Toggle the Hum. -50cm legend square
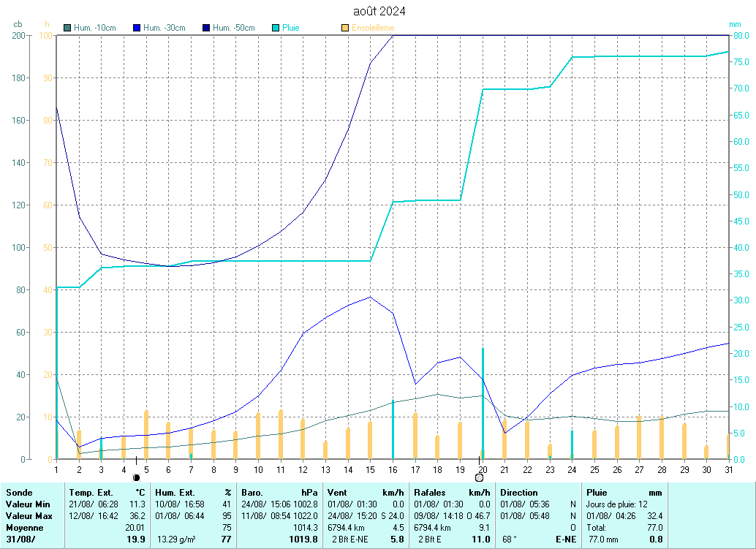This screenshot has height=549, width=756. (207, 28)
